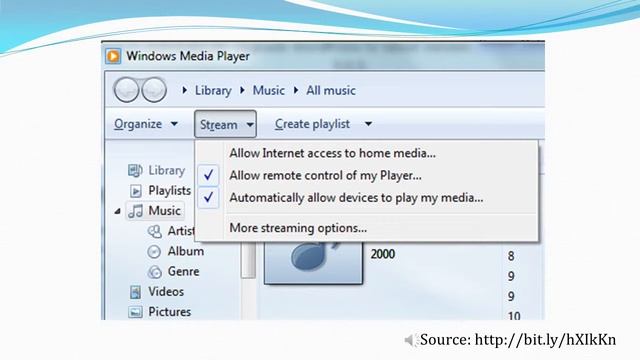
Task: Go back with the round Back button
Action: [127, 90]
